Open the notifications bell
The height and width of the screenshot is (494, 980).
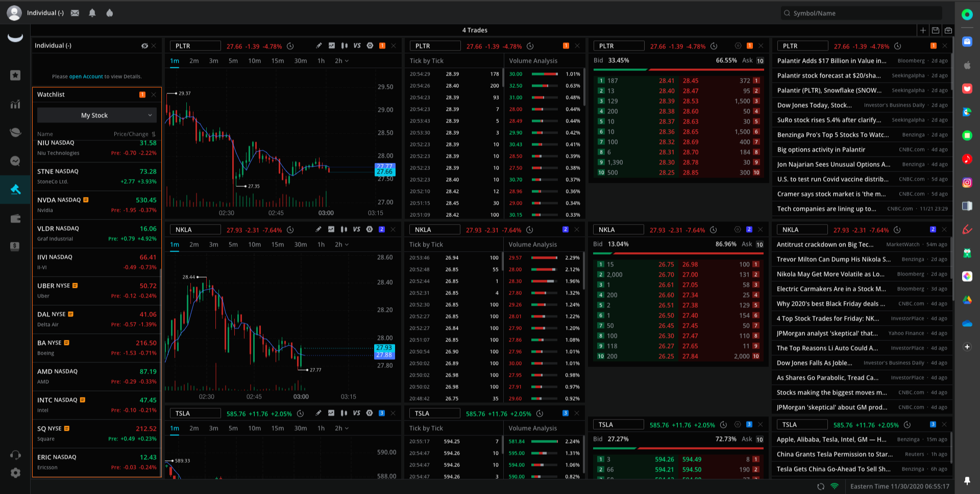point(92,13)
